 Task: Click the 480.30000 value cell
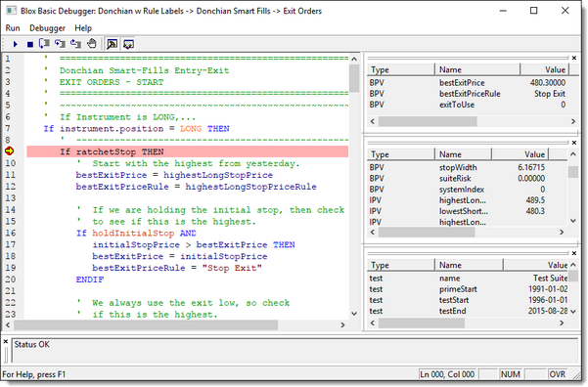(x=548, y=83)
